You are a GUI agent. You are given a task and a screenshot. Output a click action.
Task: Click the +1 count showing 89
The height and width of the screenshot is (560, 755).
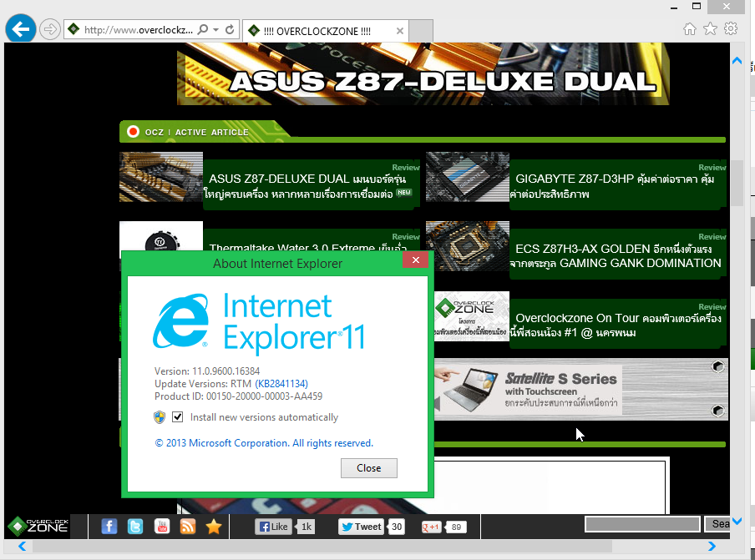[x=455, y=527]
